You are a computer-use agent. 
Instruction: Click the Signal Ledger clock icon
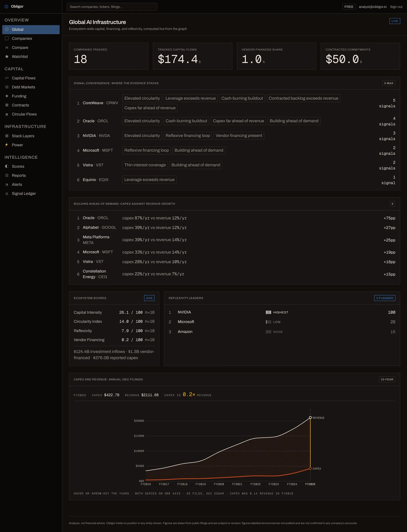coord(7,194)
